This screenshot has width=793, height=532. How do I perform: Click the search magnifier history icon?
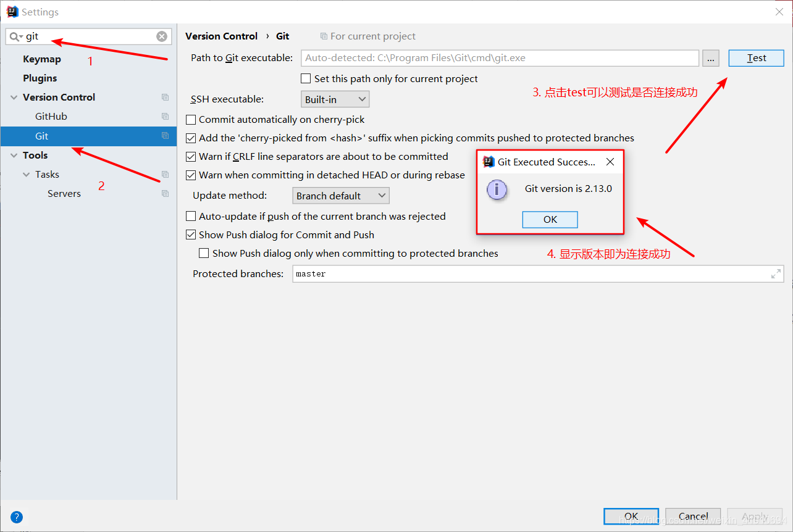pos(16,36)
